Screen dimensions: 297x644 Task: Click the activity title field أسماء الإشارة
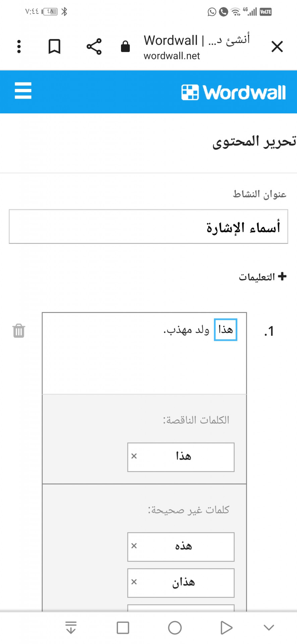coord(148,227)
